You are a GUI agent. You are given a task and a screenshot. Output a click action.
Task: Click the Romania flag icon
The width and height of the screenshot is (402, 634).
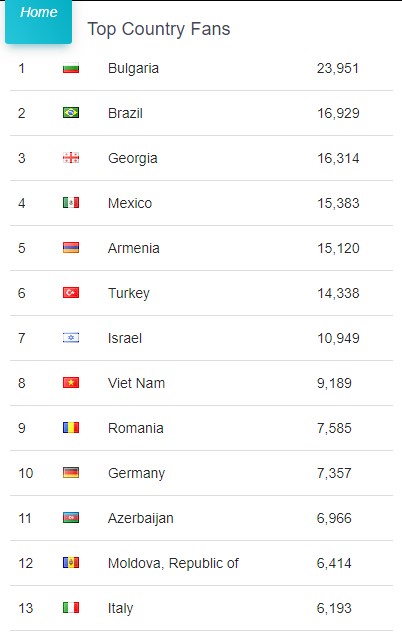click(71, 427)
